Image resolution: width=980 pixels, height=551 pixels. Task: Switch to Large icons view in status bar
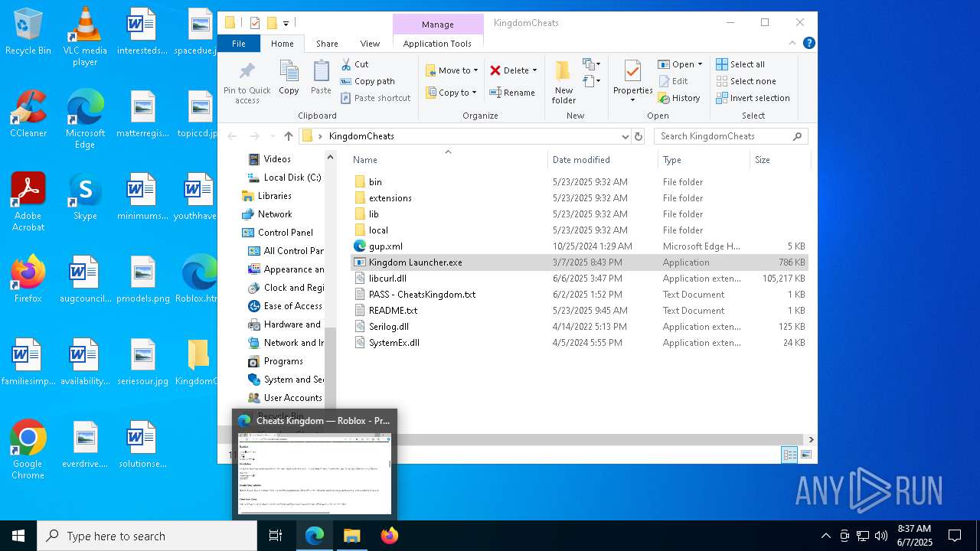click(x=805, y=455)
